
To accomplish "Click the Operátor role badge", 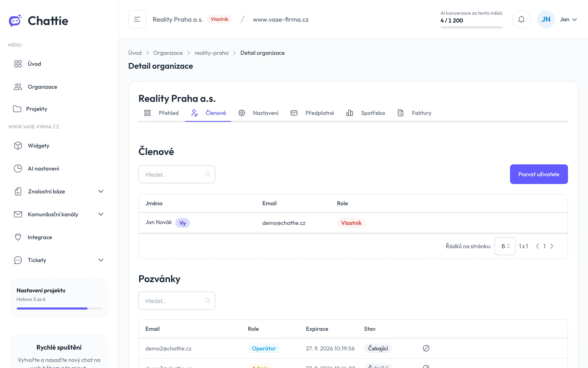I will pos(264,348).
